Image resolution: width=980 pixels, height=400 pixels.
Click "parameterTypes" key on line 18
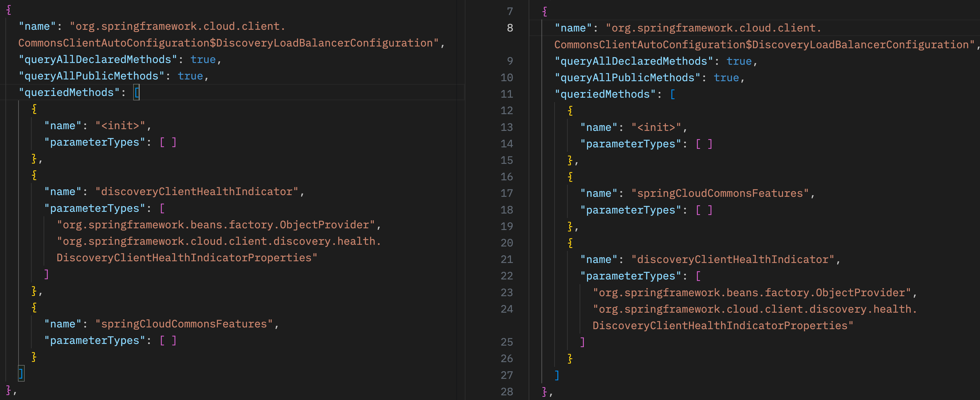(631, 210)
